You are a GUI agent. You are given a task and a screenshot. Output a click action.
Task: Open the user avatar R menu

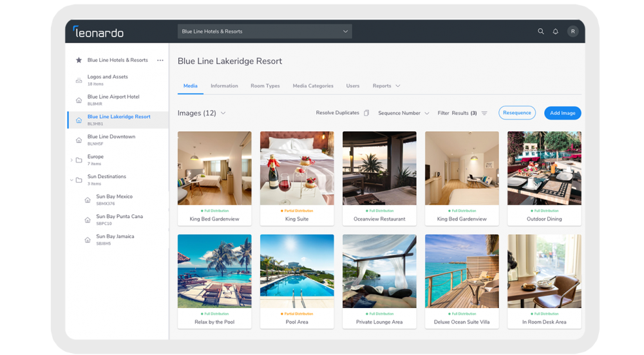pos(573,31)
